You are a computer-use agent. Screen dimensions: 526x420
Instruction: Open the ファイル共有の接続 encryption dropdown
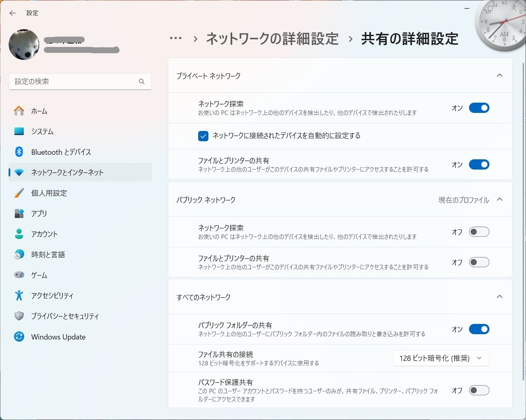(x=441, y=358)
